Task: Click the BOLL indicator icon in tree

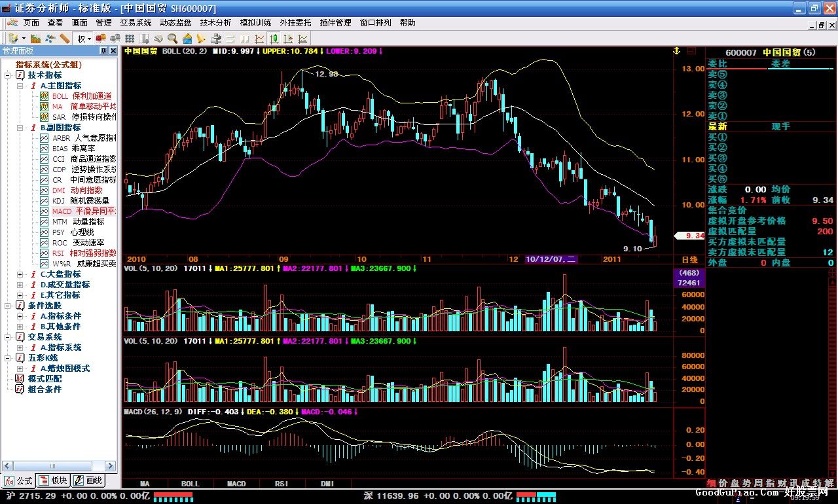Action: click(45, 96)
